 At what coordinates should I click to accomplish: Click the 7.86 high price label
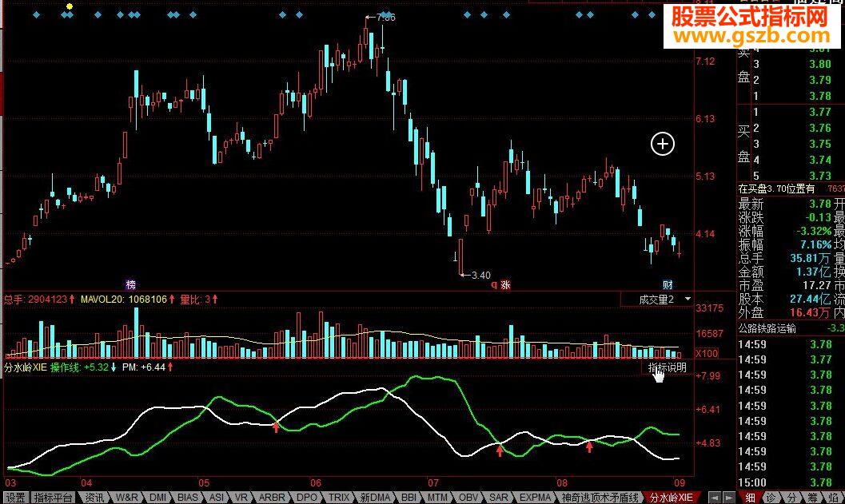point(386,18)
